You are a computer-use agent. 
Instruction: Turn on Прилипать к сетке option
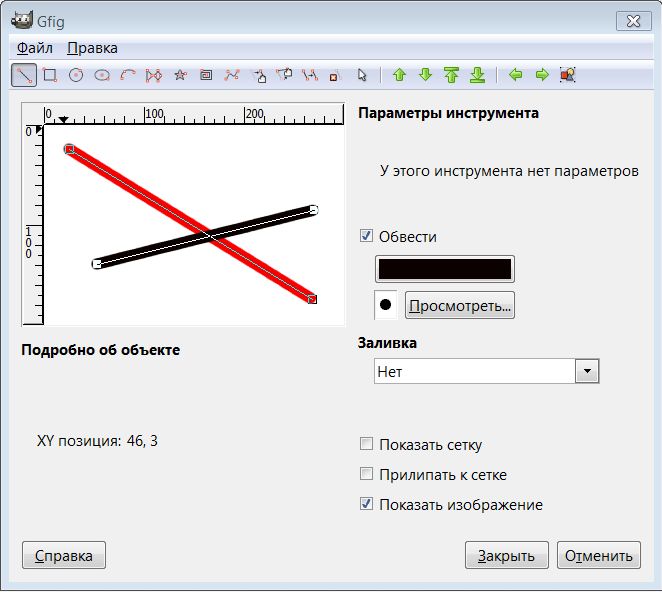(x=366, y=475)
